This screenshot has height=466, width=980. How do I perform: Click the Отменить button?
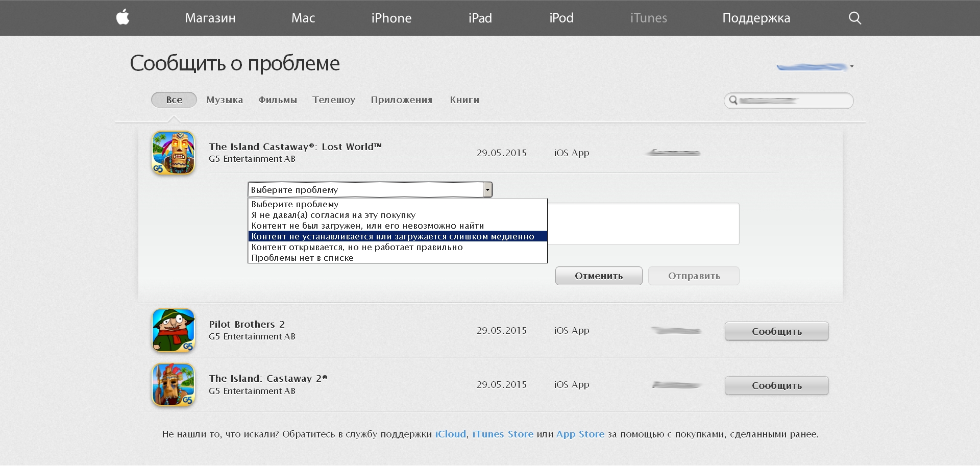click(599, 276)
